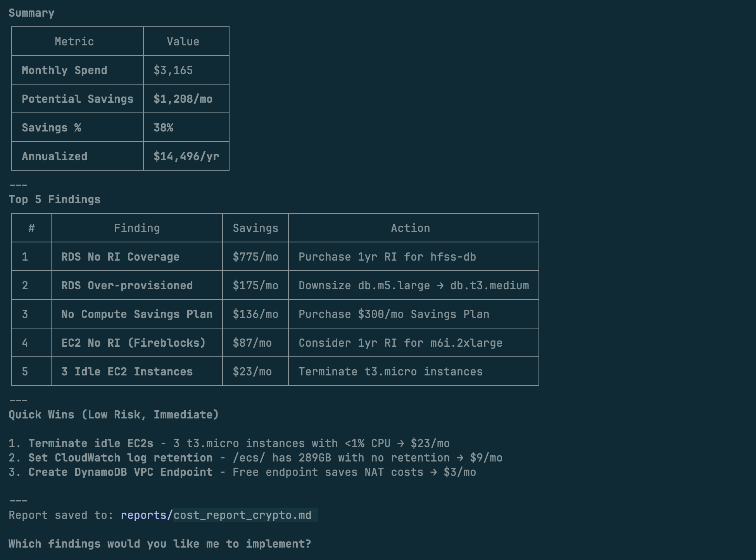The width and height of the screenshot is (756, 560).
Task: Click the $775/mo savings cell
Action: (255, 257)
